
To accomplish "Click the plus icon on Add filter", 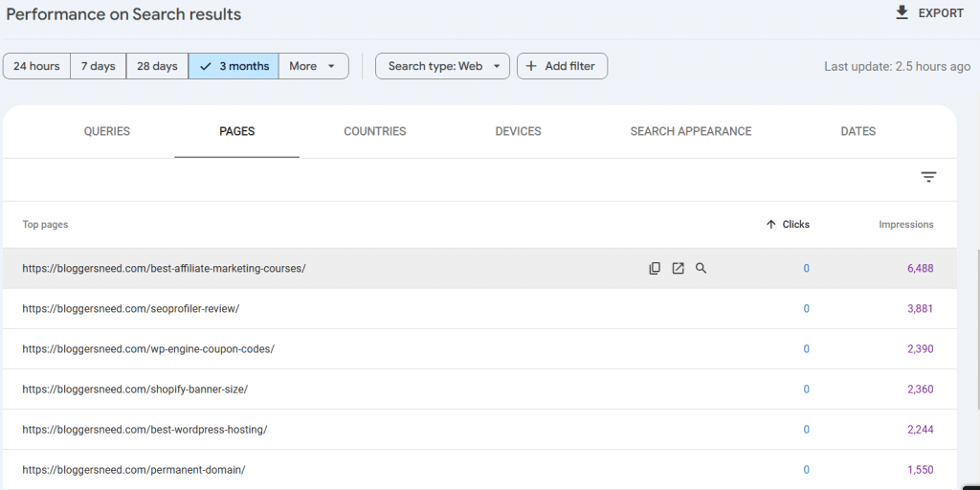I will [x=531, y=66].
